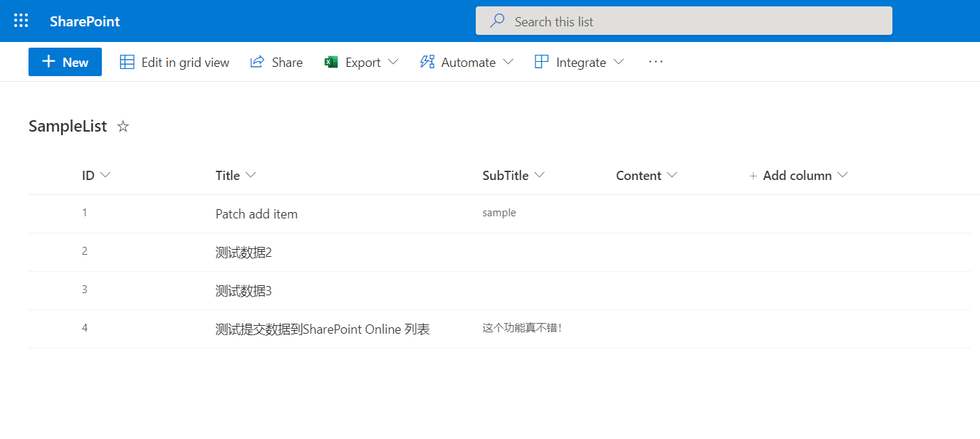Click the Share arrow icon
980x439 pixels.
tap(257, 62)
